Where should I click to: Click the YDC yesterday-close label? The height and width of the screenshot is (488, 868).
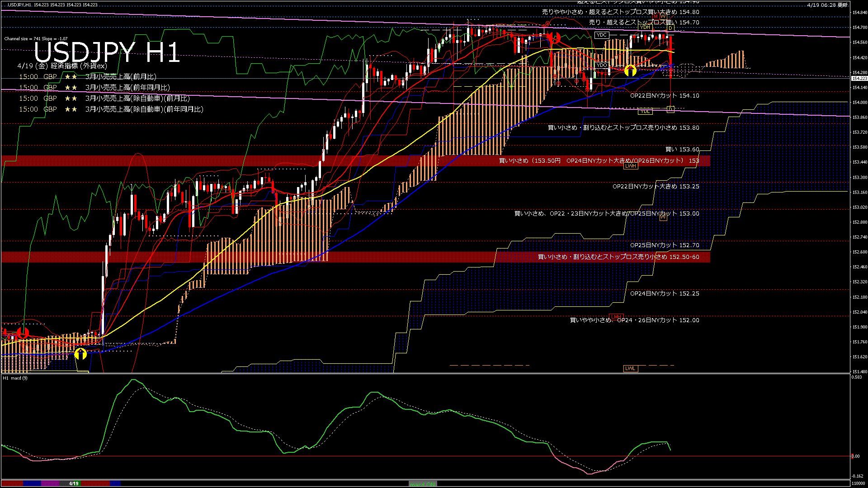click(601, 35)
